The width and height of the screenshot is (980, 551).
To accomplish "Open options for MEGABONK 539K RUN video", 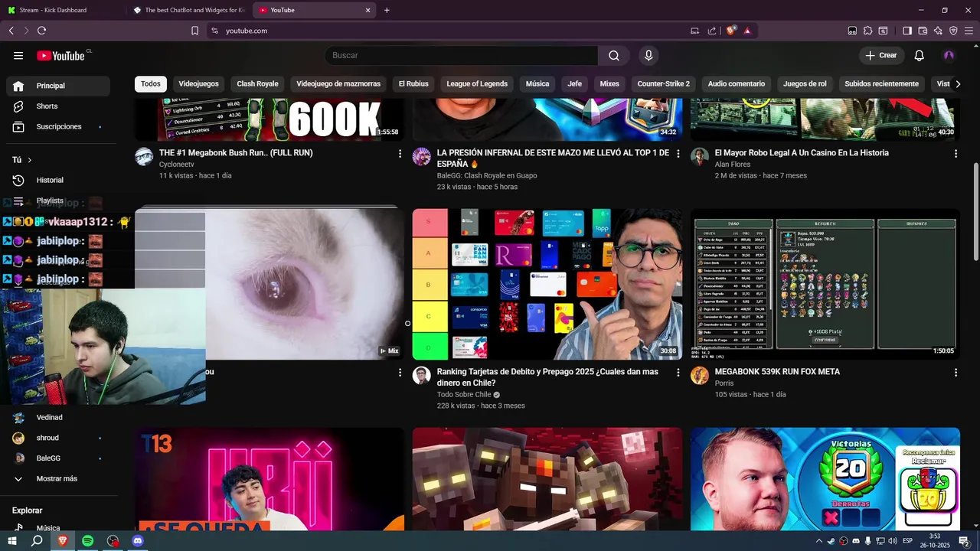I will click(955, 373).
